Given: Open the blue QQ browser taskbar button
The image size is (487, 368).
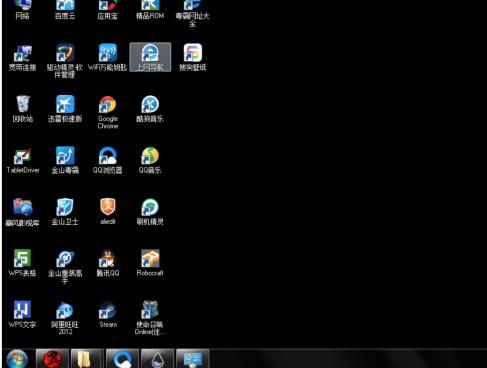Looking at the screenshot, I should point(122,359).
